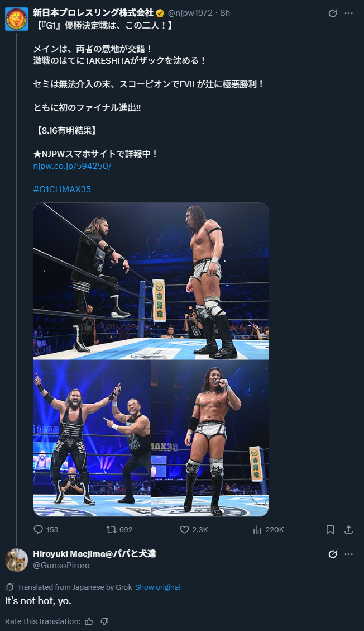
Task: Open the more options menu on NJPW tweet
Action: point(349,13)
